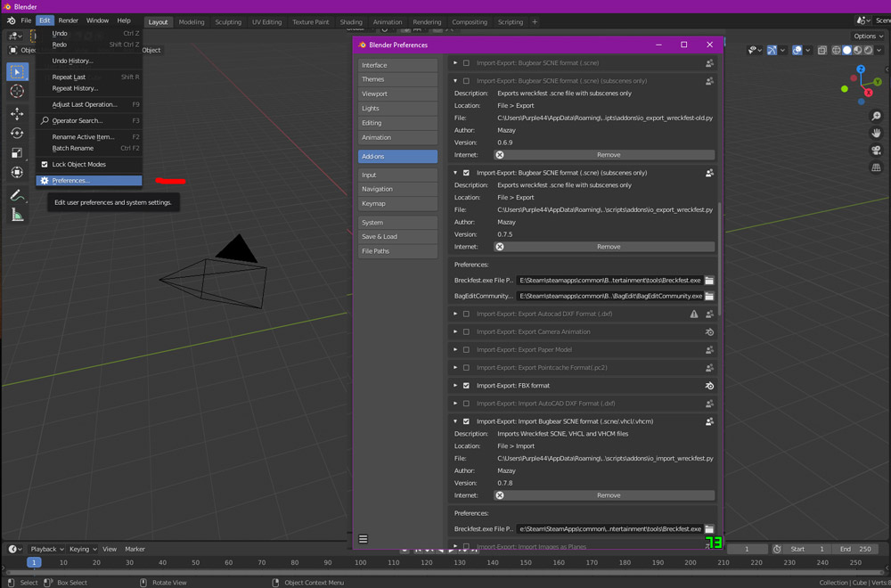This screenshot has width=891, height=588.
Task: Expand the Export Camera Animation add-on row
Action: click(x=455, y=331)
